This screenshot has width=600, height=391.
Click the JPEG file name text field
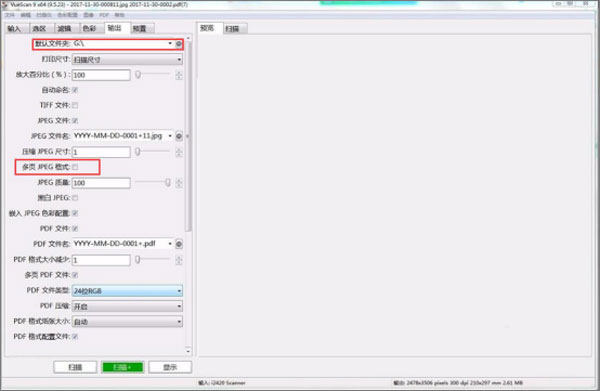[x=119, y=136]
